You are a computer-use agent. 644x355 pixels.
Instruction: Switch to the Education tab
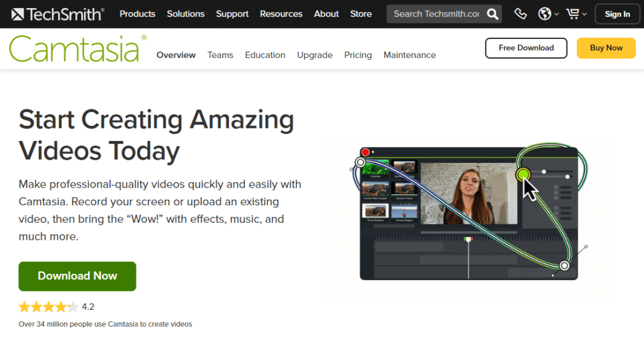pos(265,55)
